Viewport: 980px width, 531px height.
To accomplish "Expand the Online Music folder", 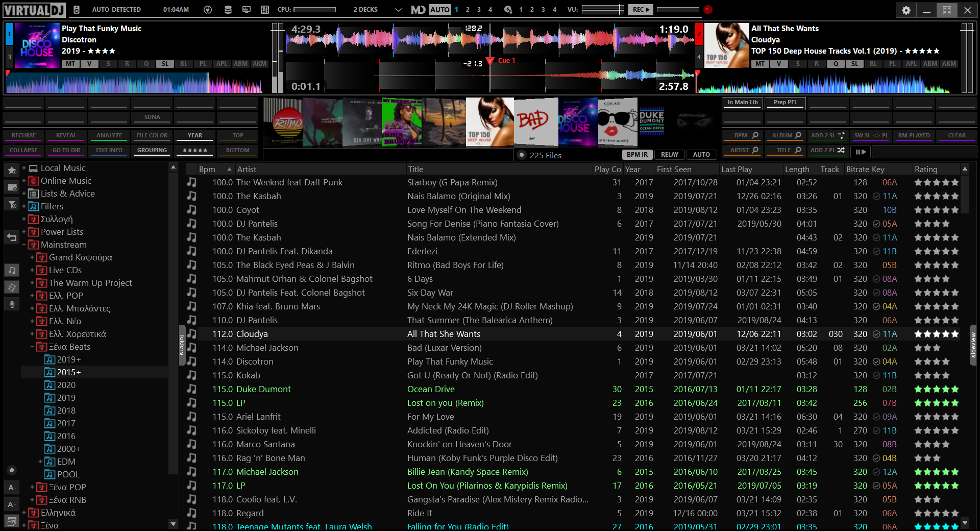I will pos(23,181).
